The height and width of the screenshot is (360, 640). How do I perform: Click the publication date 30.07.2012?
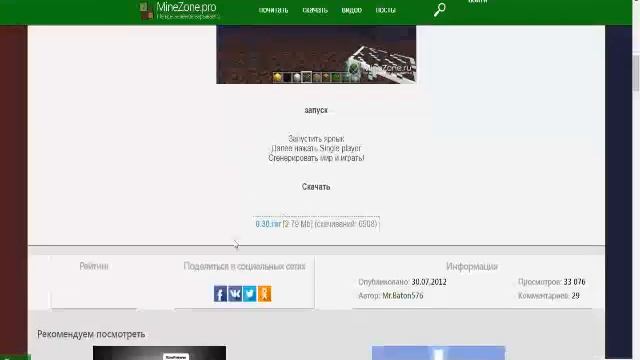coord(429,282)
